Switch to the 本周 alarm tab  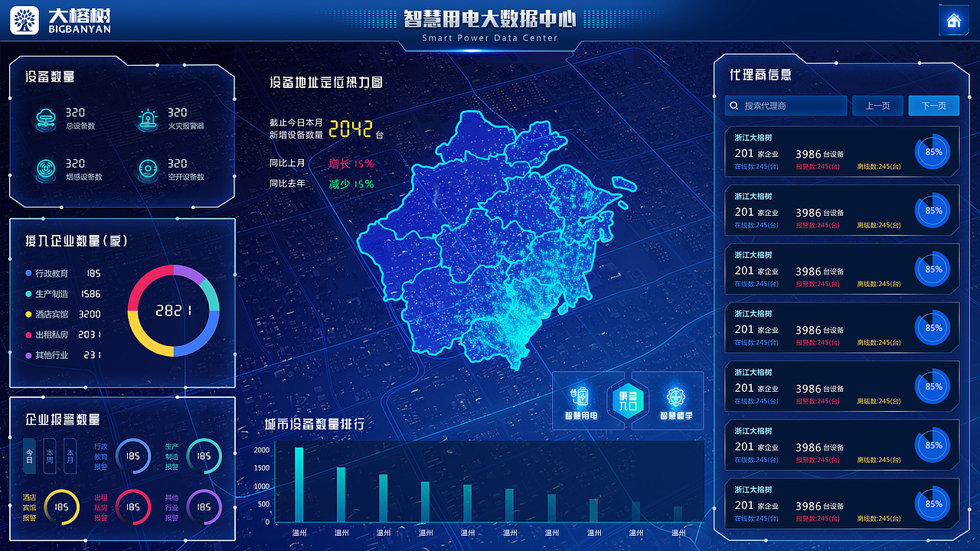point(49,455)
